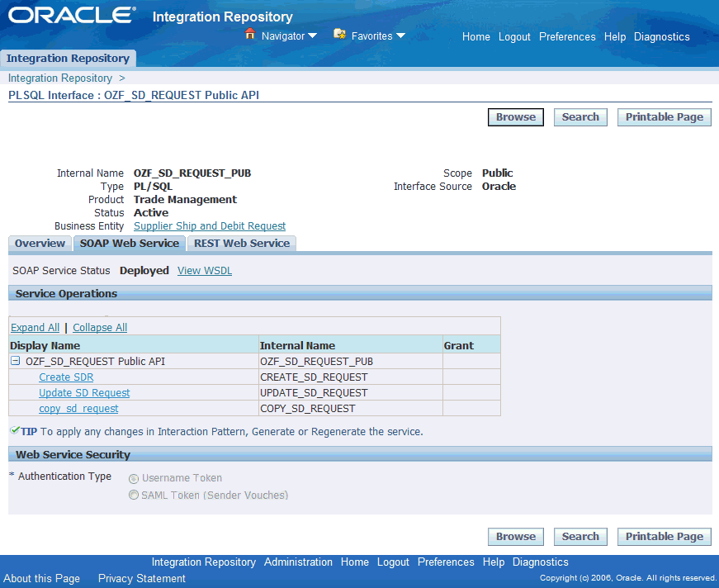This screenshot has width=719, height=588.
Task: Switch to the SOAP Web Service tab
Action: (x=130, y=244)
